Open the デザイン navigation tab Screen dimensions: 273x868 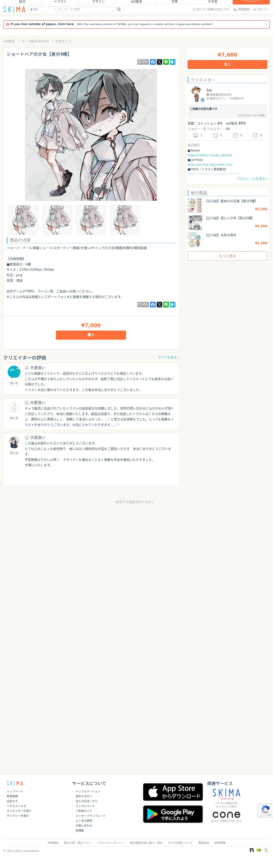(98, 2)
